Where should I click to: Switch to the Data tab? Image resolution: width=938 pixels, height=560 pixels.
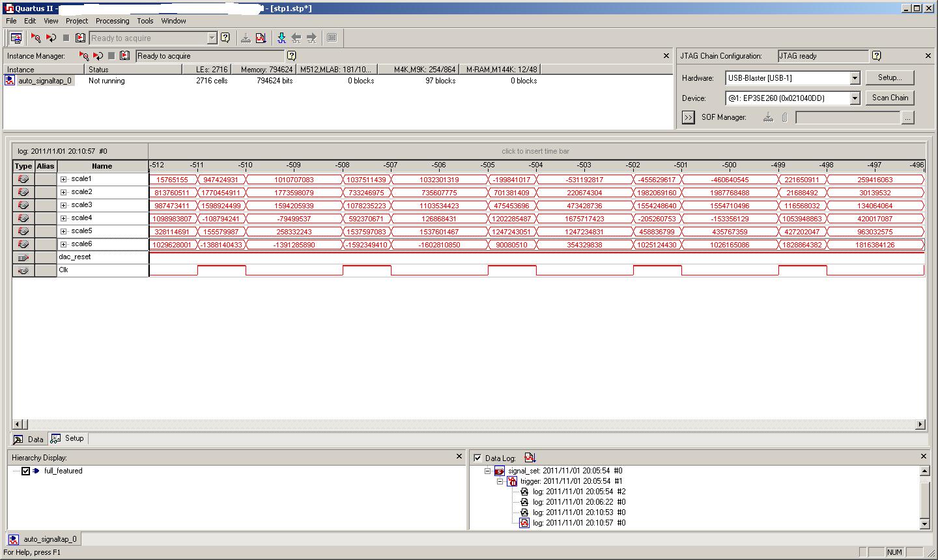29,439
